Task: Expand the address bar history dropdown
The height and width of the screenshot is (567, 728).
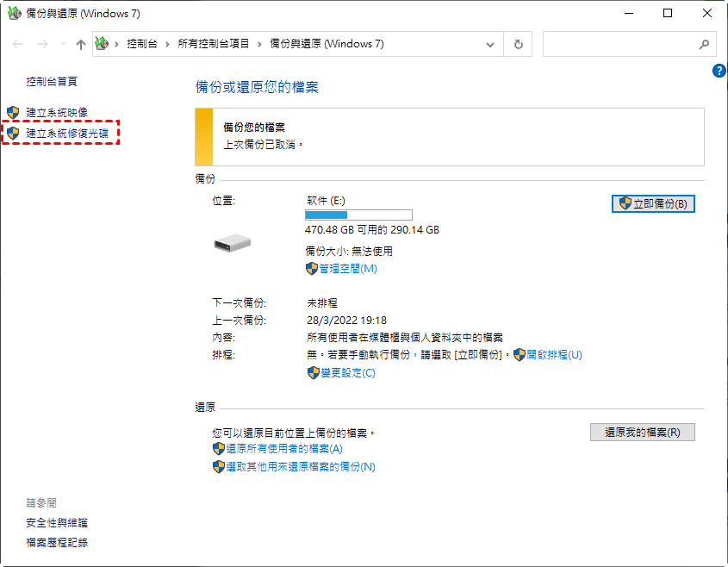Action: pos(490,45)
